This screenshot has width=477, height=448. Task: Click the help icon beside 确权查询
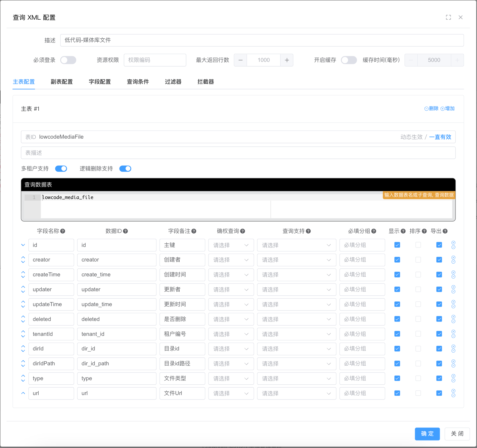pyautogui.click(x=243, y=231)
